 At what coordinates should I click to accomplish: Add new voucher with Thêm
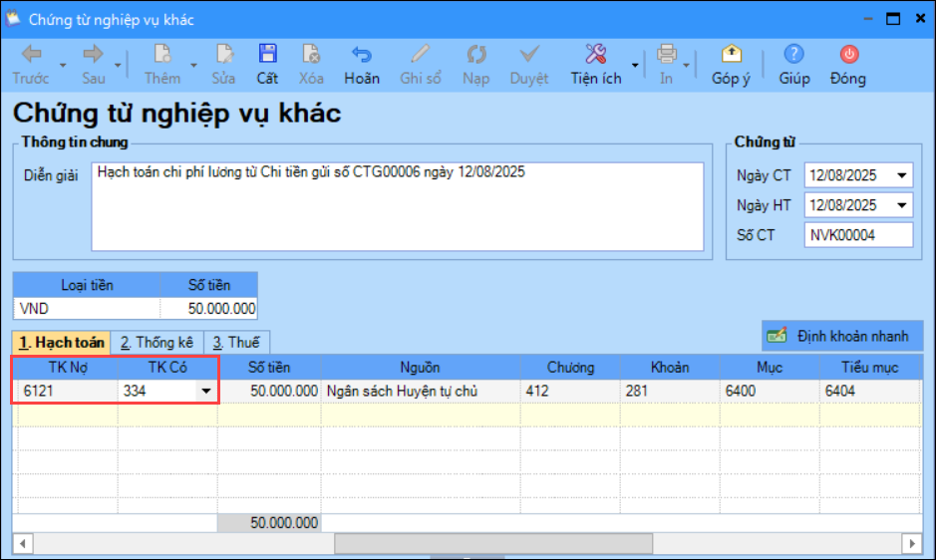(x=162, y=65)
